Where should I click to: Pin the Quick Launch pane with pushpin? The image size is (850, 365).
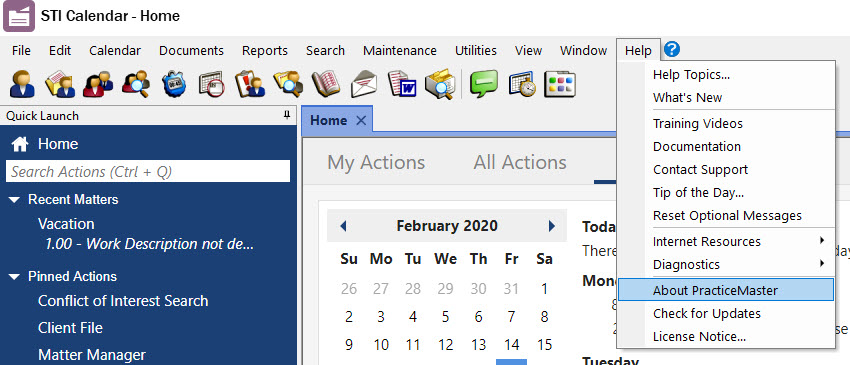[x=287, y=116]
